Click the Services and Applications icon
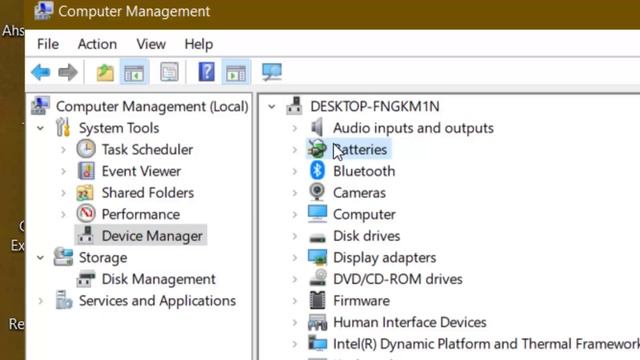640x360 pixels. [x=64, y=300]
